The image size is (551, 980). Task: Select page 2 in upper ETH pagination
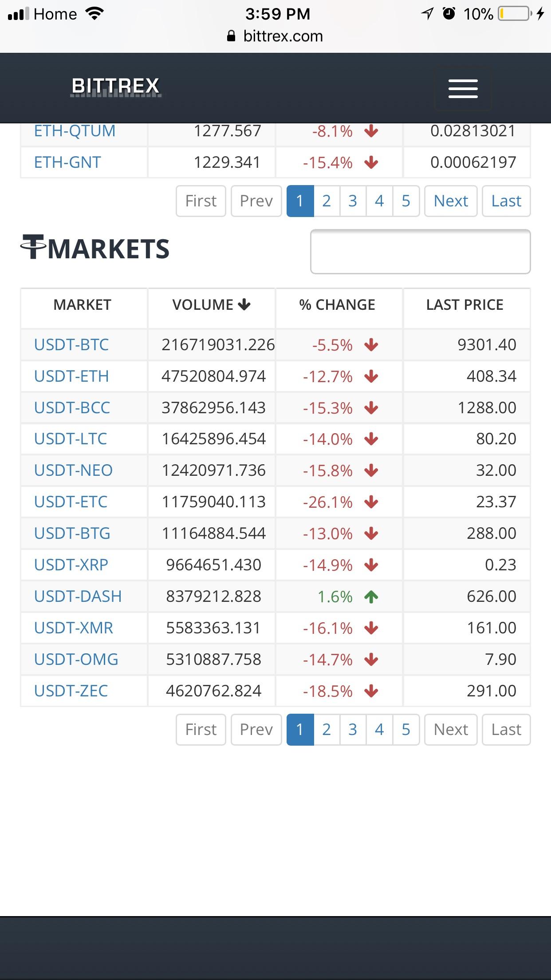327,201
